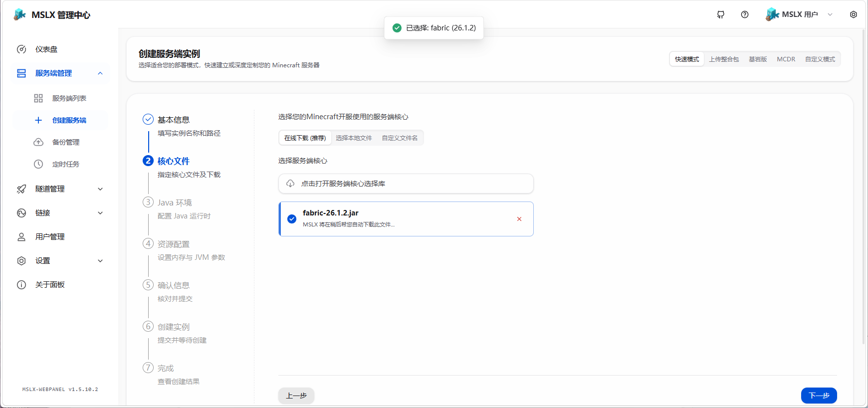The height and width of the screenshot is (408, 868).
Task: Click the 仪表盘 dashboard icon
Action: pyautogui.click(x=21, y=49)
